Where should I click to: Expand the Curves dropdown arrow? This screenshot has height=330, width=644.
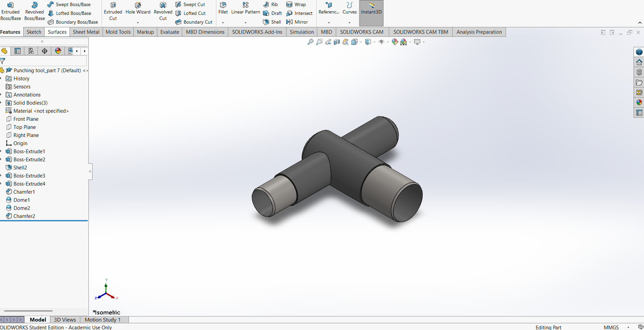click(x=349, y=23)
